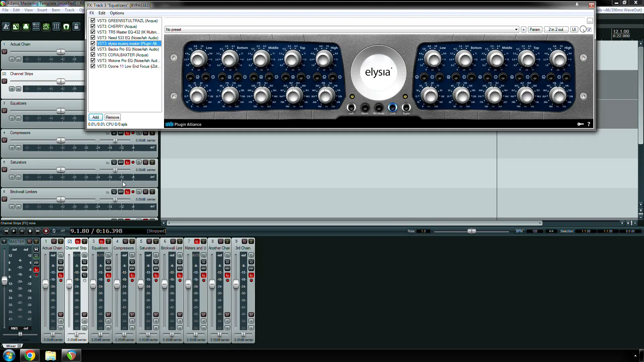This screenshot has height=362, width=644.
Task: Toggle the repeat loop transport button
Action: (54, 231)
